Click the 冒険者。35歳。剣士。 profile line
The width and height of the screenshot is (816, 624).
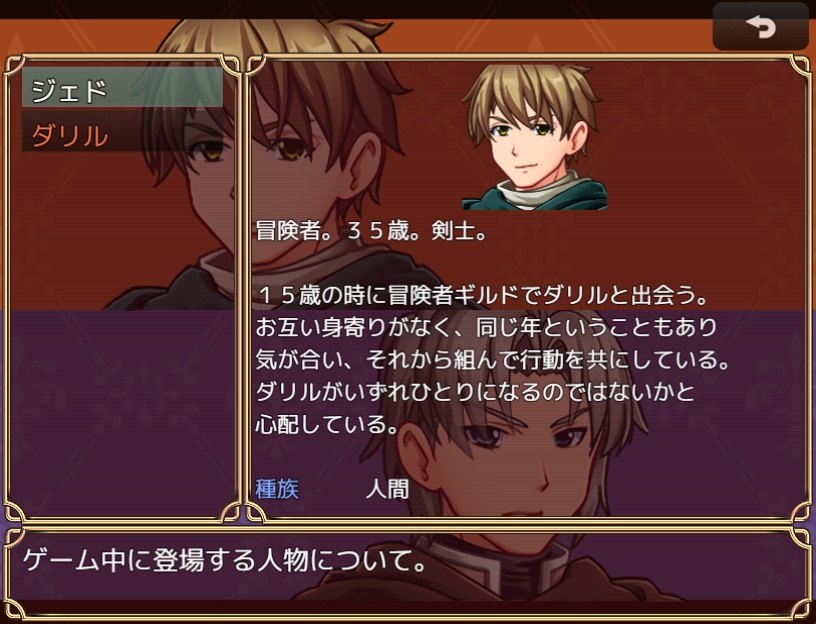372,232
